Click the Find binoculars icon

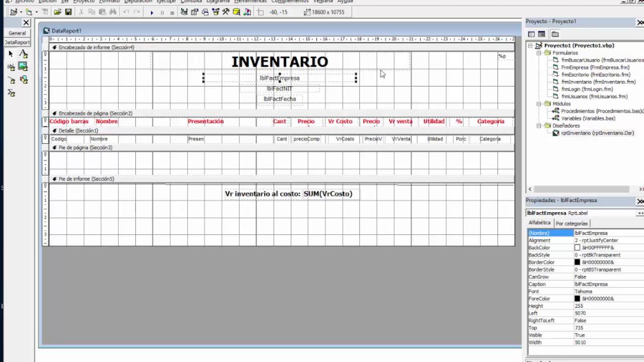coord(113,12)
